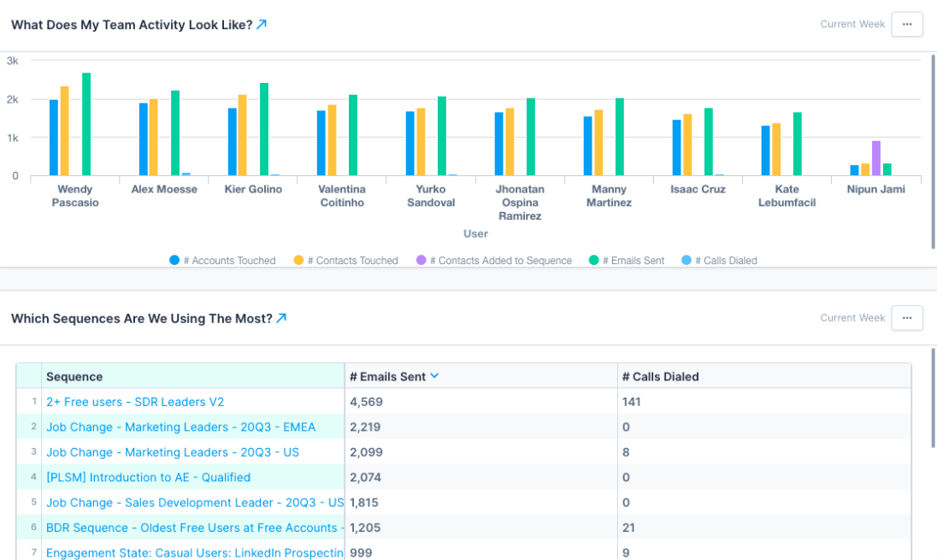Click the ellipsis options icon on sequences card
Screen dimensions: 937x560
point(907,317)
